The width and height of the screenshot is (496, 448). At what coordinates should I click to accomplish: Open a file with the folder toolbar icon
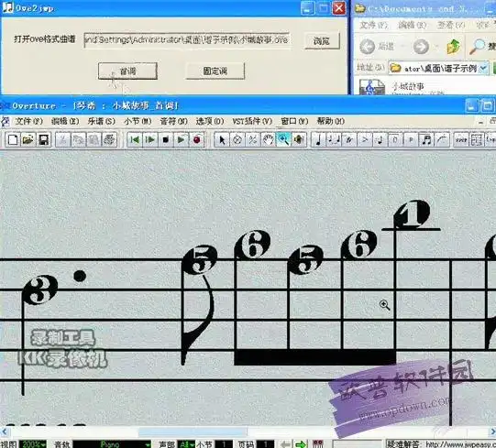pos(28,140)
